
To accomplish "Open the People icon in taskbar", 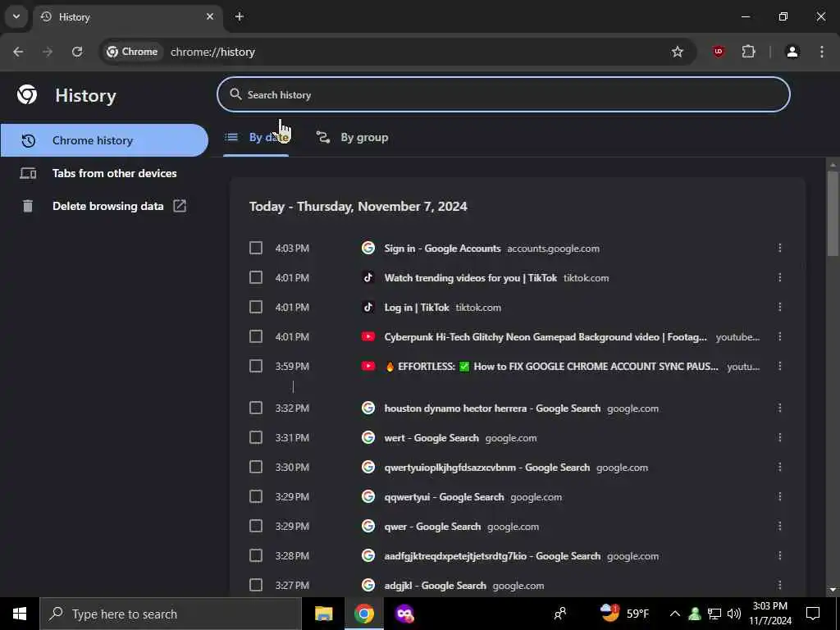I will (560, 614).
